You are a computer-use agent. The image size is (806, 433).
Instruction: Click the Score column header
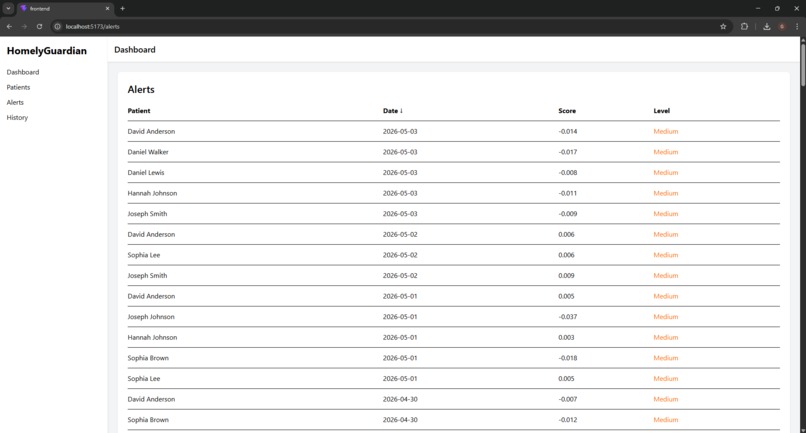567,111
